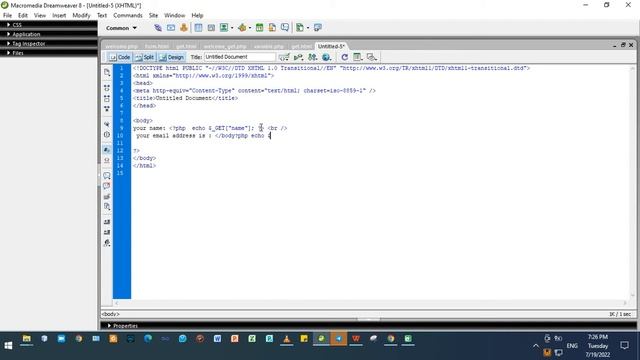Switch to the welcome_get.php document tab
The image size is (640, 360).
pyautogui.click(x=225, y=47)
